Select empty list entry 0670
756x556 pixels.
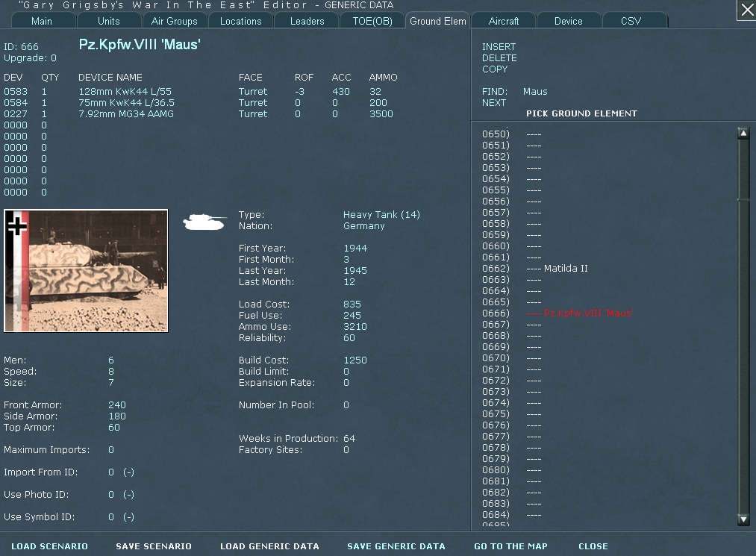pyautogui.click(x=511, y=358)
